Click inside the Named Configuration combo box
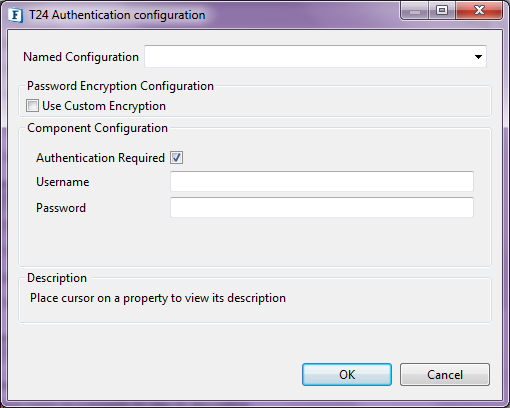 [315, 57]
